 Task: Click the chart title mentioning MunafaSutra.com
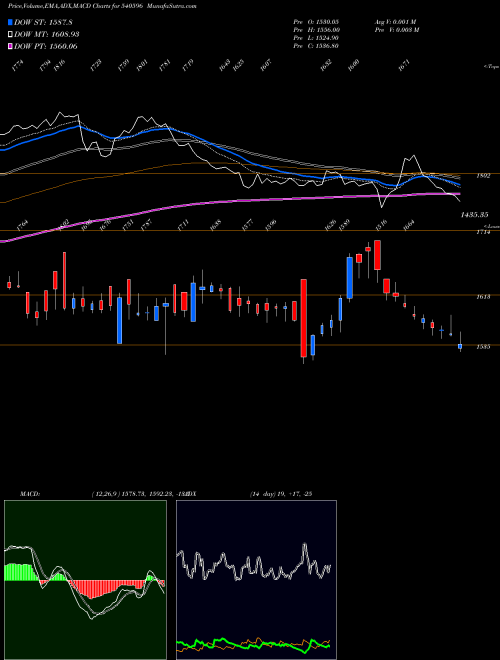[102, 6]
